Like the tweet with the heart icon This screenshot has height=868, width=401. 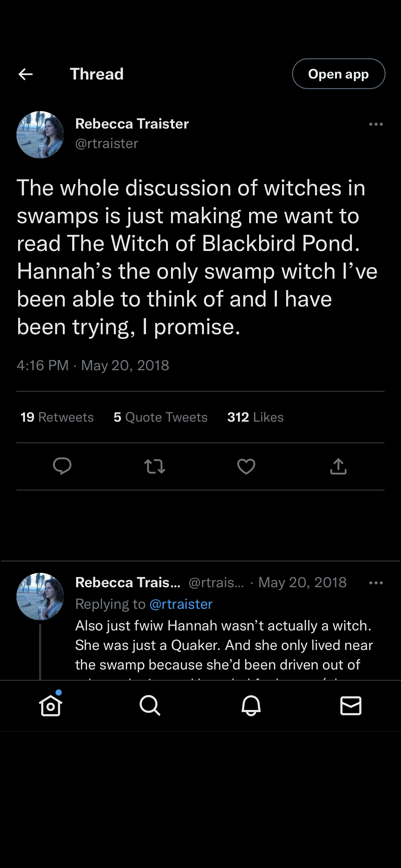click(x=246, y=466)
